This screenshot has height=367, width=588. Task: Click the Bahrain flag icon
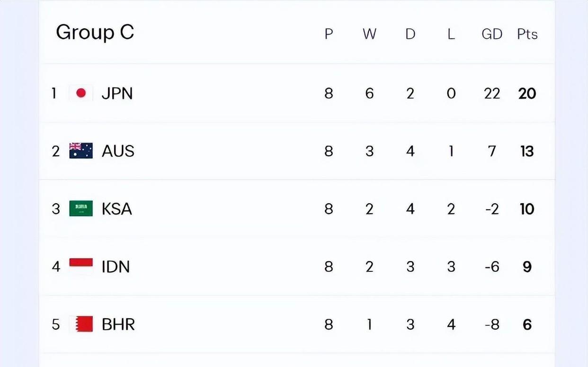tap(81, 324)
